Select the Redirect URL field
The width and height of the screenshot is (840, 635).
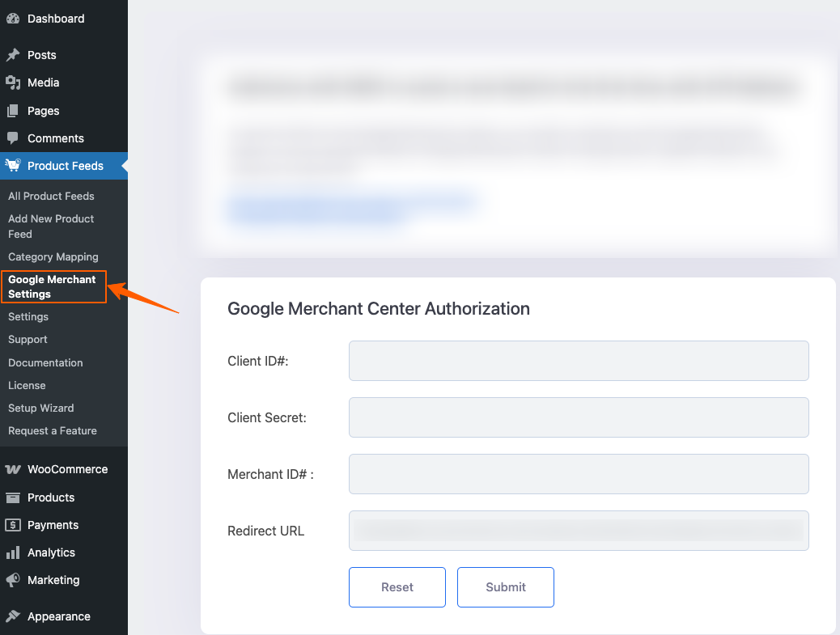point(579,531)
